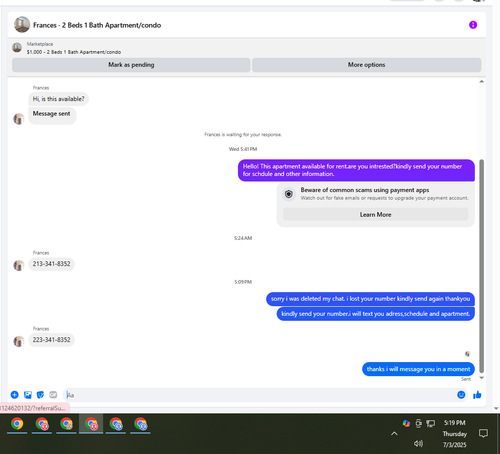The height and width of the screenshot is (454, 500).
Task: Click the 'Message sent' bubble
Action: coord(52,115)
